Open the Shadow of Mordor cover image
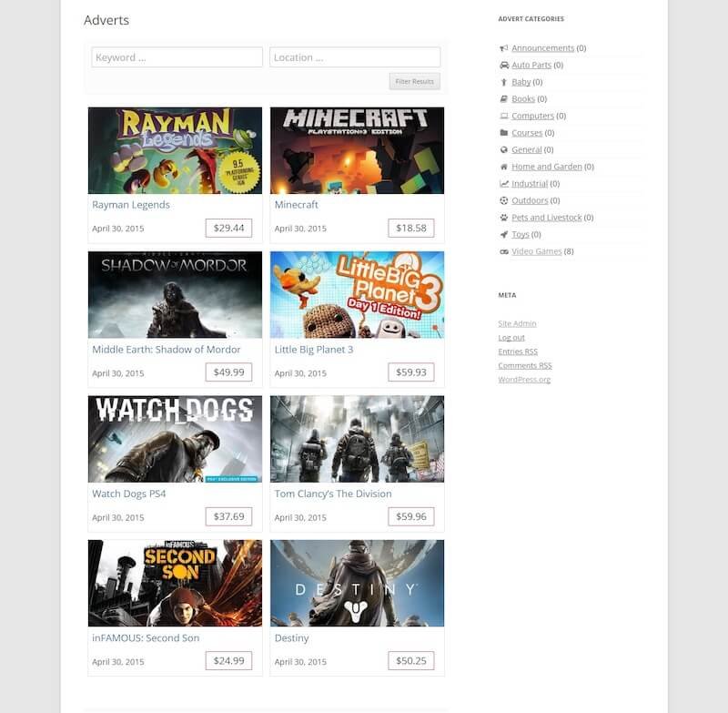 175,294
